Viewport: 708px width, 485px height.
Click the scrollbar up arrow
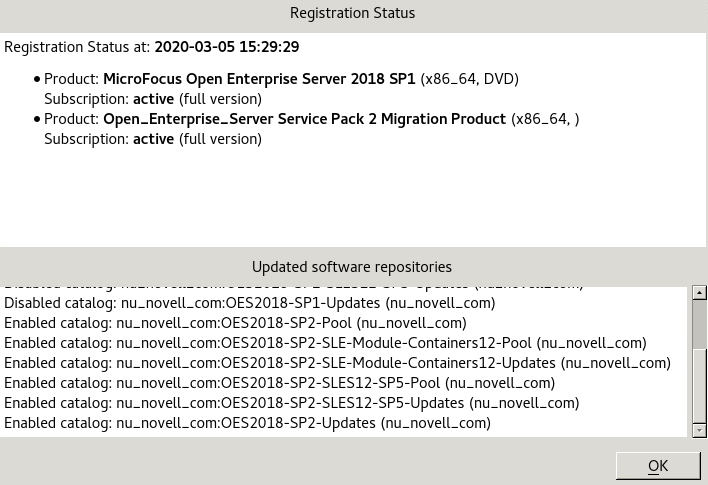(x=699, y=293)
